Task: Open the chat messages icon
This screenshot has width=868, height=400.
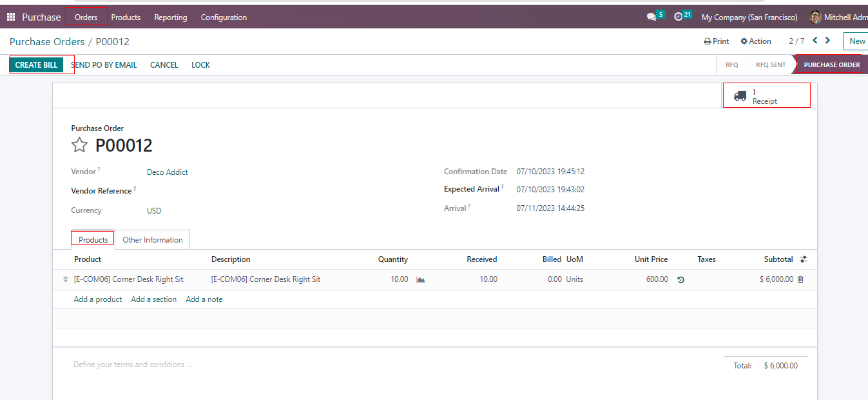Action: point(651,17)
